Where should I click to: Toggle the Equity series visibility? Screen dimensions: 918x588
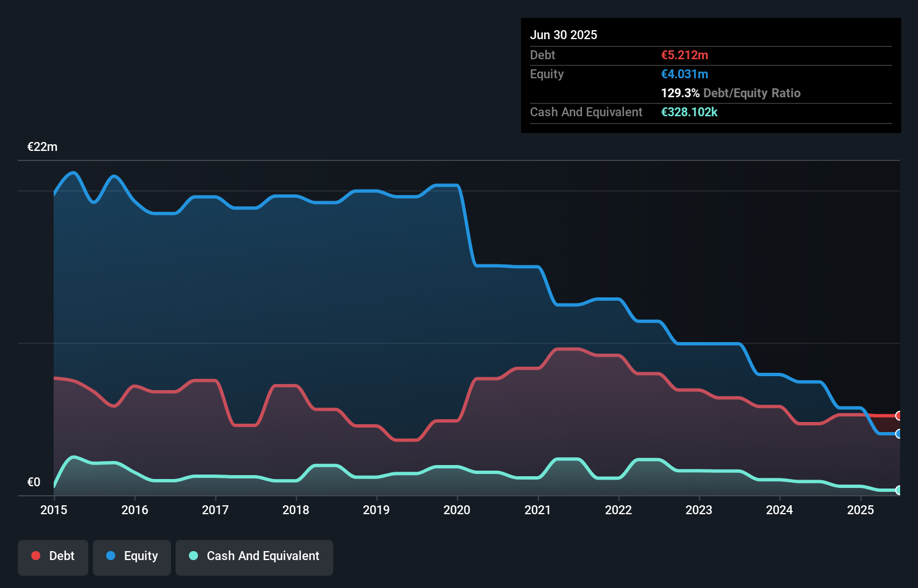(x=131, y=556)
